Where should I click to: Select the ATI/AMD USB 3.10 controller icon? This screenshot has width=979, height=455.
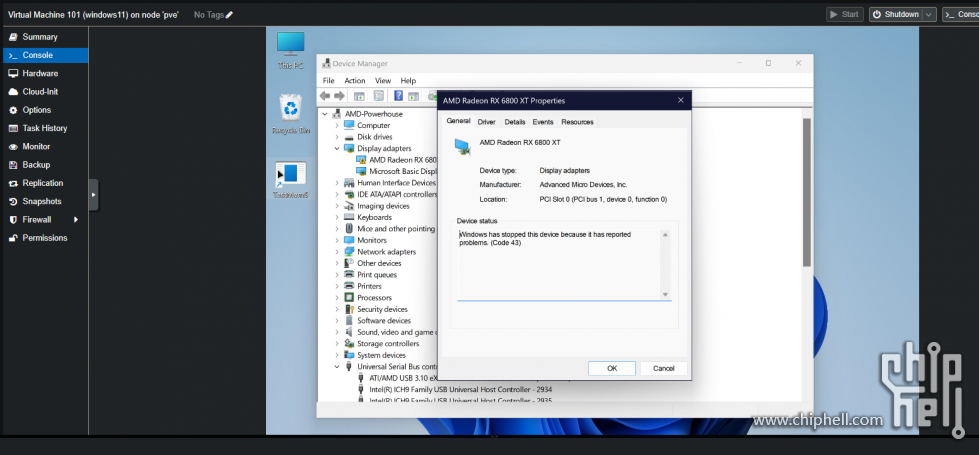click(x=361, y=378)
